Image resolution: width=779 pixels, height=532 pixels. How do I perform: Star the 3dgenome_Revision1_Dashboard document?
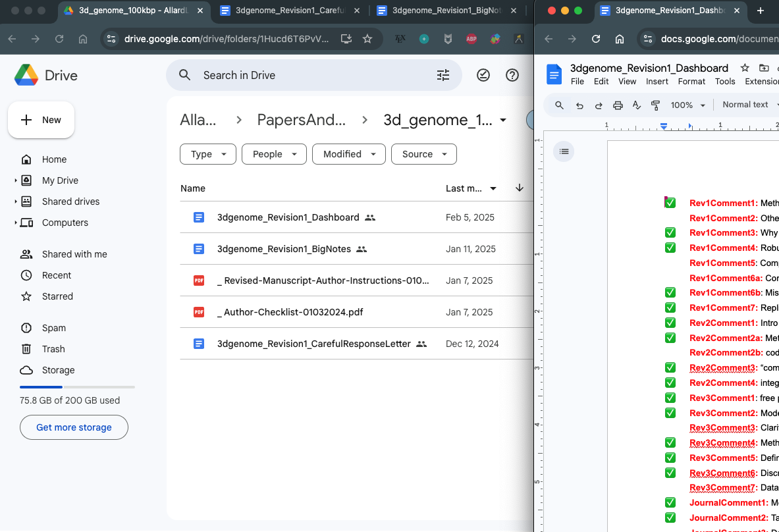(745, 68)
